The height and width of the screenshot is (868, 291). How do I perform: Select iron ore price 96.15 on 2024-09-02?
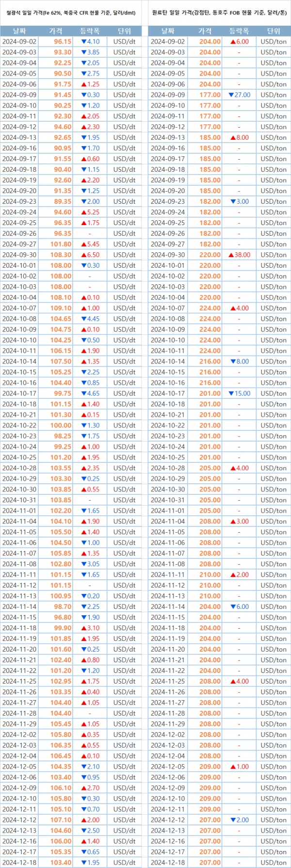pyautogui.click(x=62, y=42)
